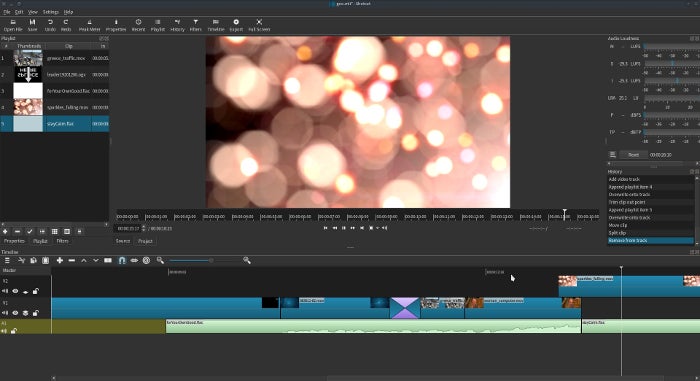Screen dimensions: 700x381
Task: Click the Reset loudness button
Action: (x=633, y=155)
